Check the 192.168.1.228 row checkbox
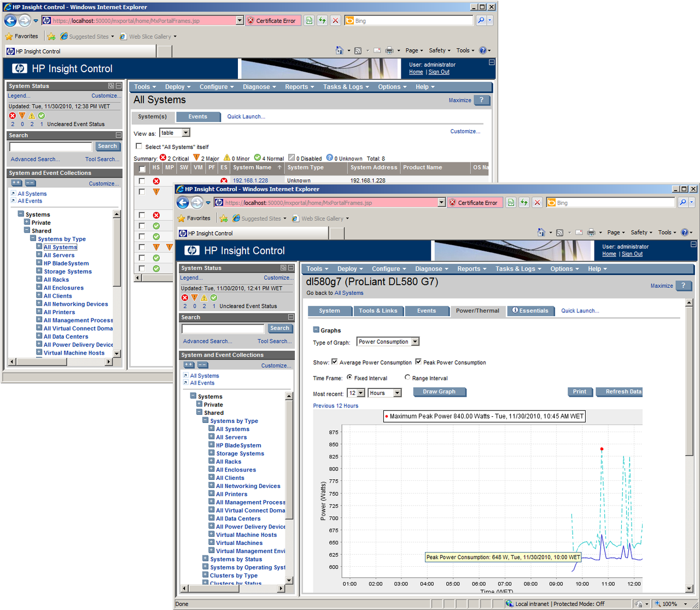Screen dimensions: 700x610 coord(142,181)
